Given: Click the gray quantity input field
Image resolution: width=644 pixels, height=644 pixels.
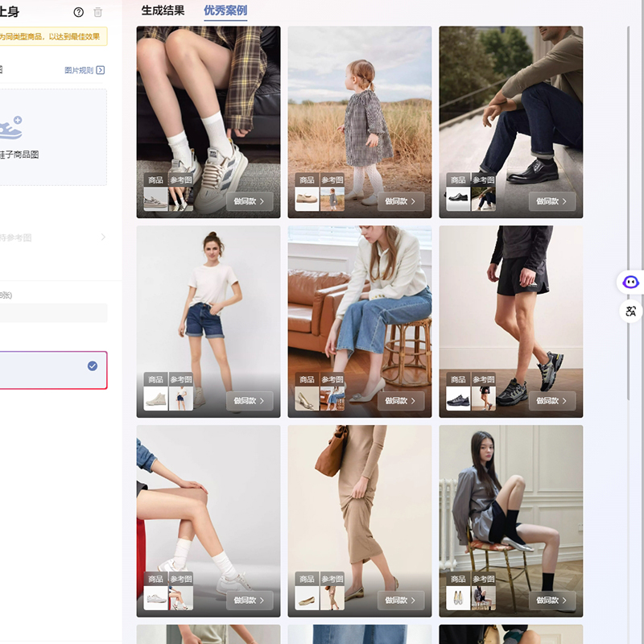Looking at the screenshot, I should 53,313.
